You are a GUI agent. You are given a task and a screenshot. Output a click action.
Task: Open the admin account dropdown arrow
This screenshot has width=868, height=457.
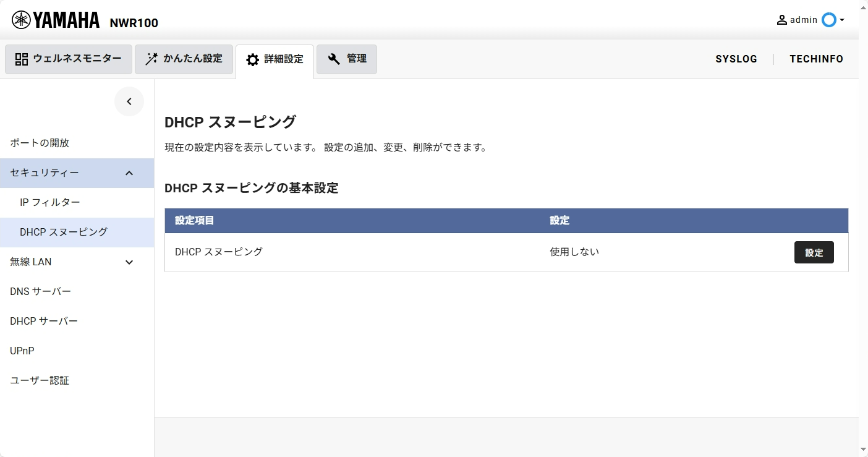pyautogui.click(x=842, y=20)
